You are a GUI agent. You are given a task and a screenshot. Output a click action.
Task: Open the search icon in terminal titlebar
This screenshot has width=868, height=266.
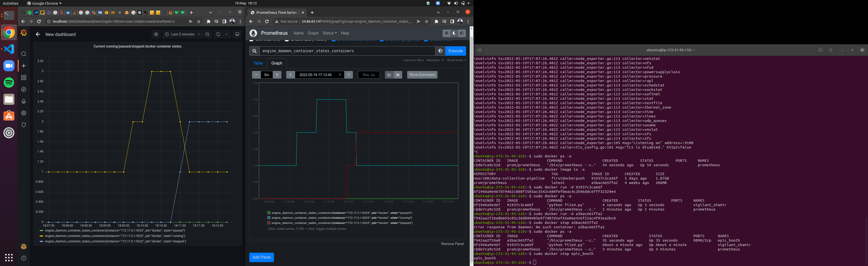click(x=820, y=50)
